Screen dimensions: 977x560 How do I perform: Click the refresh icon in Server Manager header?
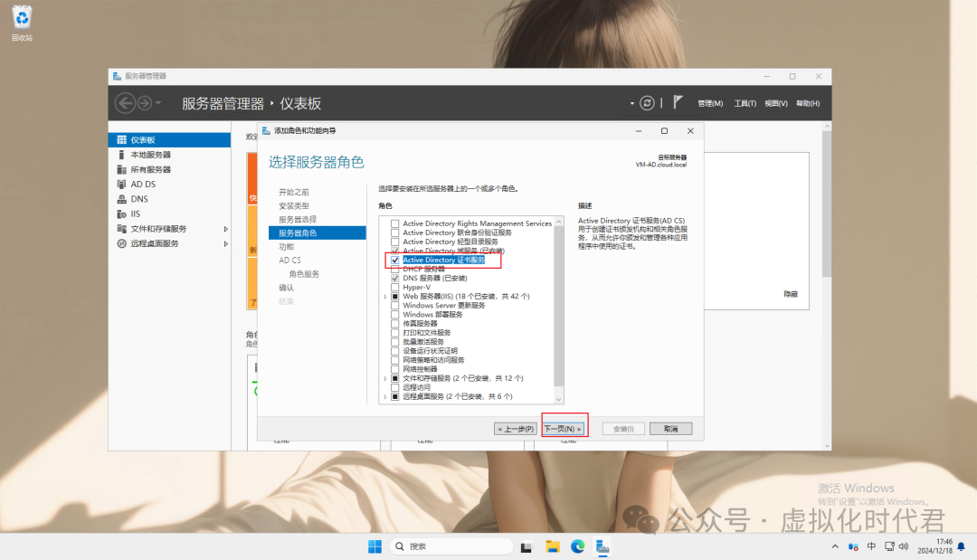[647, 103]
